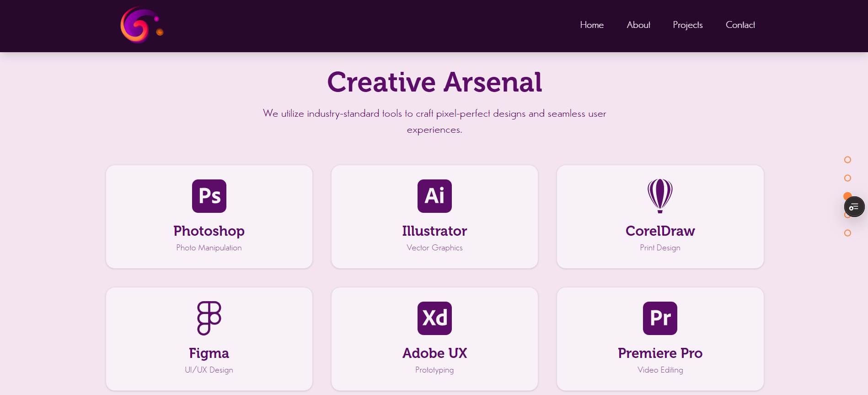Open the Projects nav link

pos(687,25)
